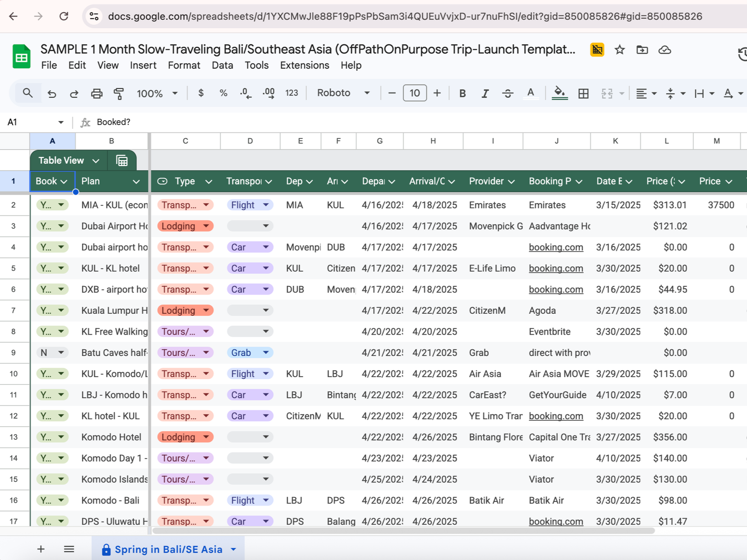This screenshot has height=560, width=747.
Task: Decrease decimal places
Action: (x=246, y=93)
